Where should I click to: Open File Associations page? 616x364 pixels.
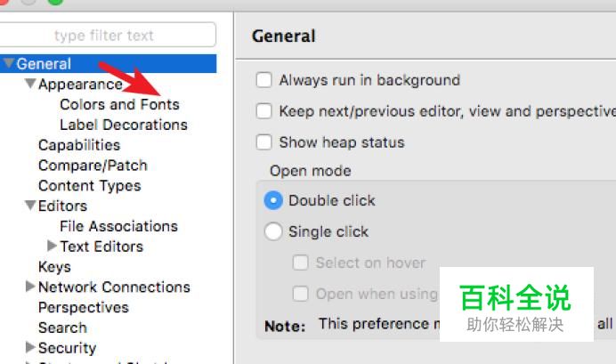(x=118, y=226)
